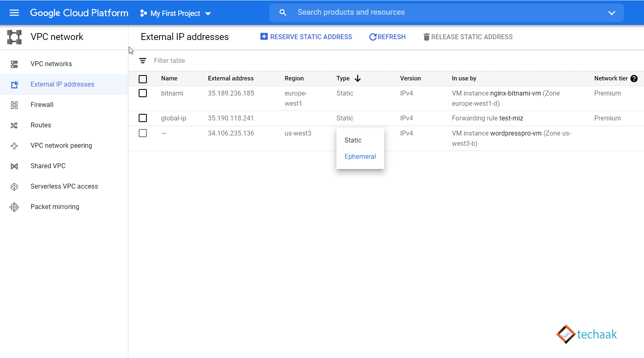Click the Routes sidebar icon
The width and height of the screenshot is (644, 358).
(14, 125)
